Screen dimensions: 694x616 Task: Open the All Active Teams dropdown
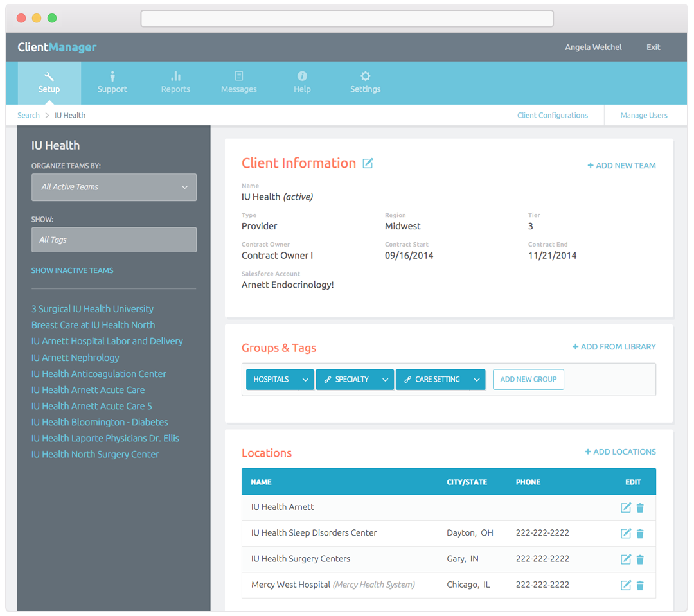pyautogui.click(x=114, y=187)
